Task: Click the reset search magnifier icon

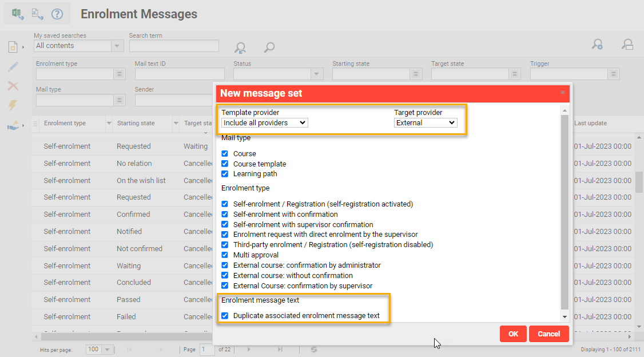Action: coord(241,47)
